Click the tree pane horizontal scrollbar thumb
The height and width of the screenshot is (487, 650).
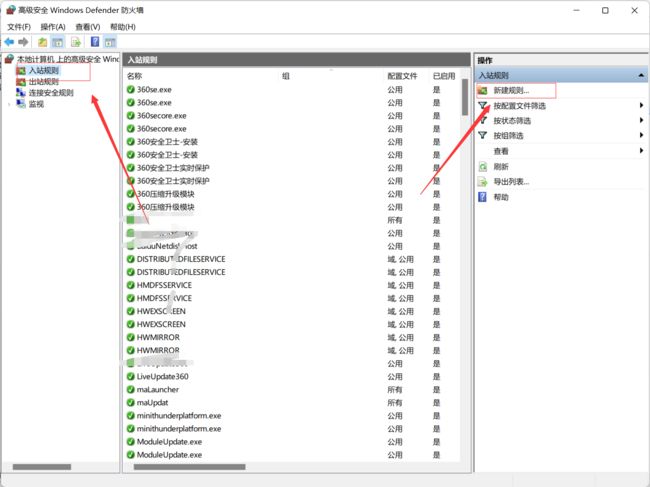click(42, 467)
